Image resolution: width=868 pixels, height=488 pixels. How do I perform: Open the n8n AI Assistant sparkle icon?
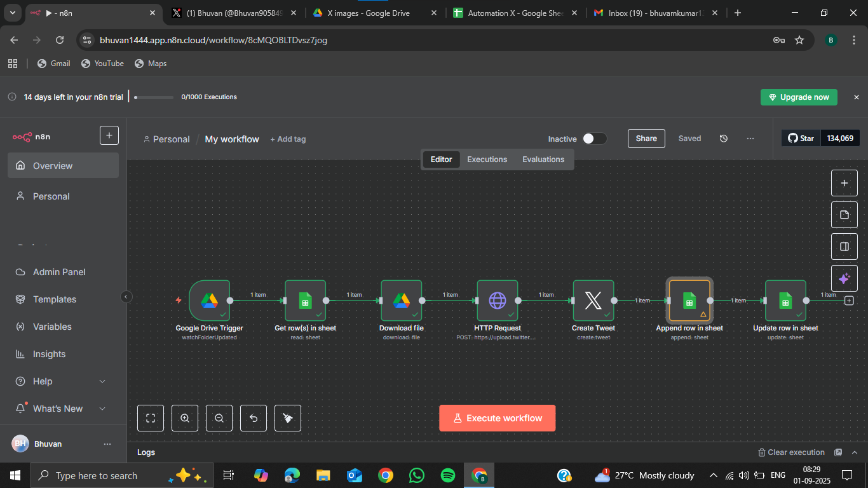[x=844, y=278]
